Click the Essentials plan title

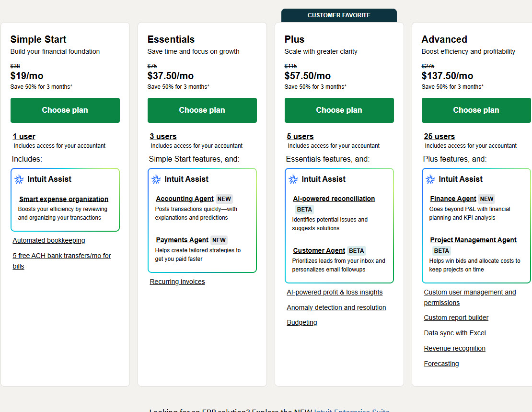[171, 39]
